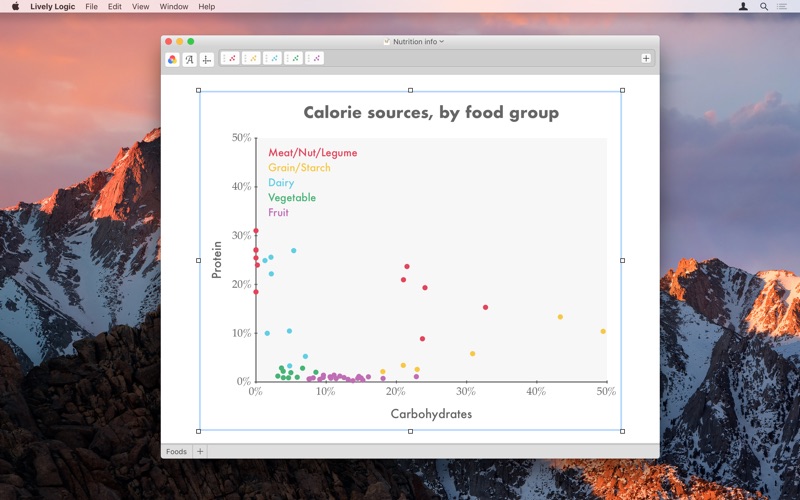Screen dimensions: 800x500
Task: Click the 10% label on Carbohydrates axis
Action: (x=326, y=391)
